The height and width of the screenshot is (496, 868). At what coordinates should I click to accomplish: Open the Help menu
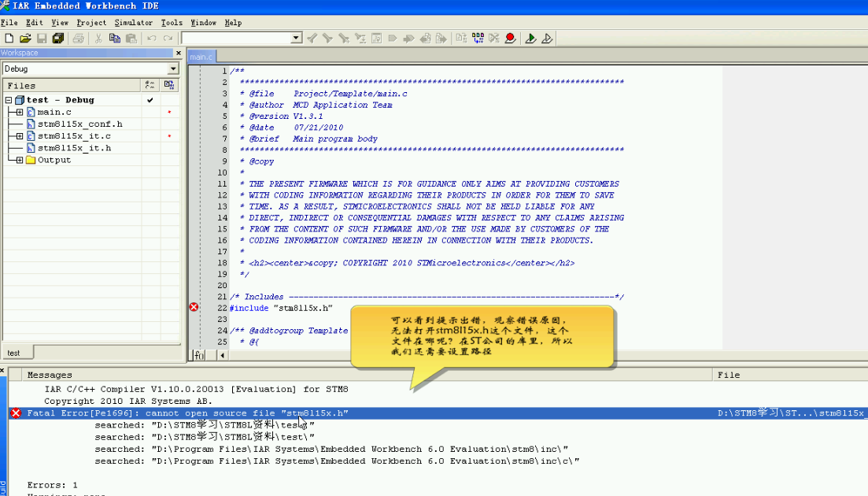pyautogui.click(x=233, y=23)
